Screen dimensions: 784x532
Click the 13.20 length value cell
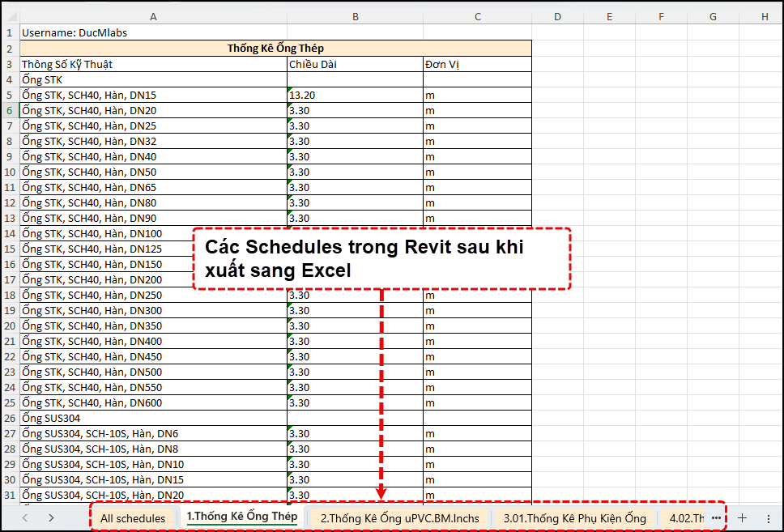point(355,95)
